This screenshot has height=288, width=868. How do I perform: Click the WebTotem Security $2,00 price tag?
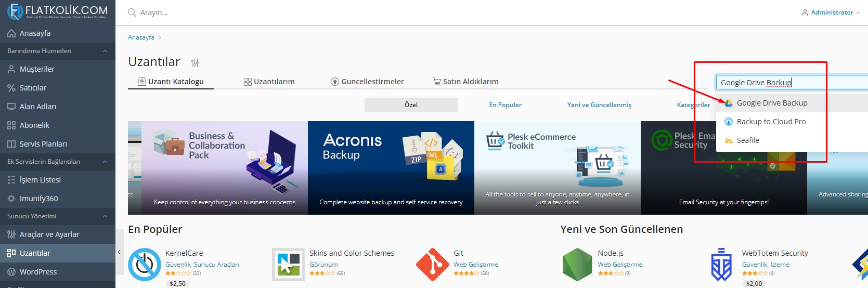(x=754, y=284)
